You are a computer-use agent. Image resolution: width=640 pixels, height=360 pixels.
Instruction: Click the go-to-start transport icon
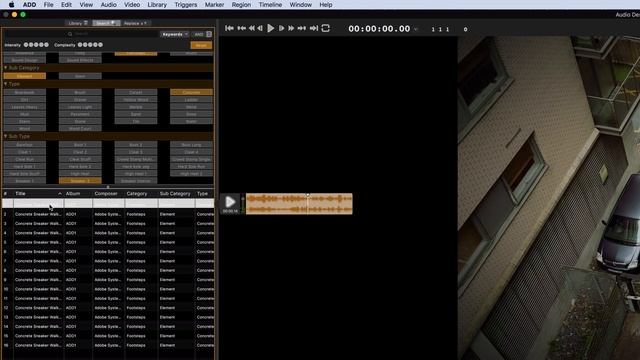tap(229, 28)
